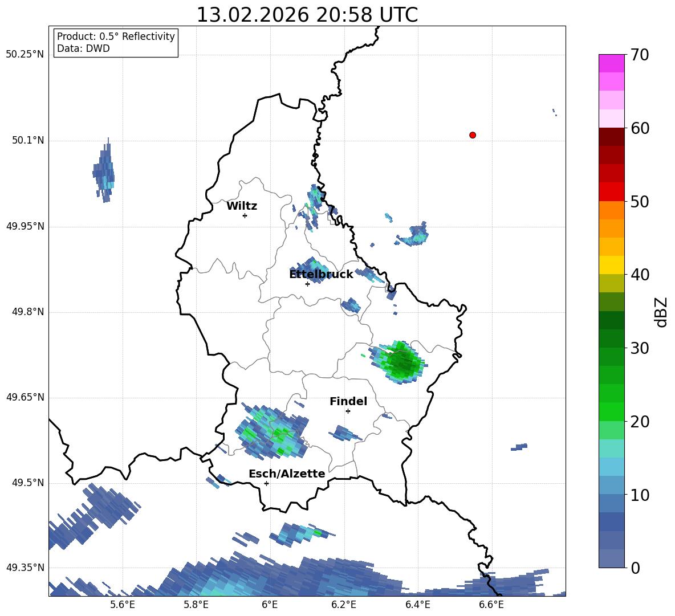Click the 'Product: 0.5° Reflectivity' text

116,36
